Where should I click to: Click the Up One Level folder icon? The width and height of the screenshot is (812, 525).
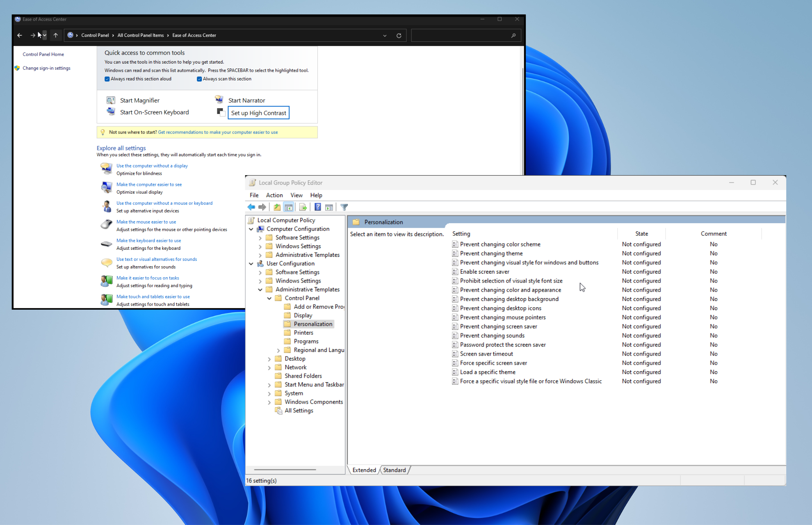click(x=277, y=207)
